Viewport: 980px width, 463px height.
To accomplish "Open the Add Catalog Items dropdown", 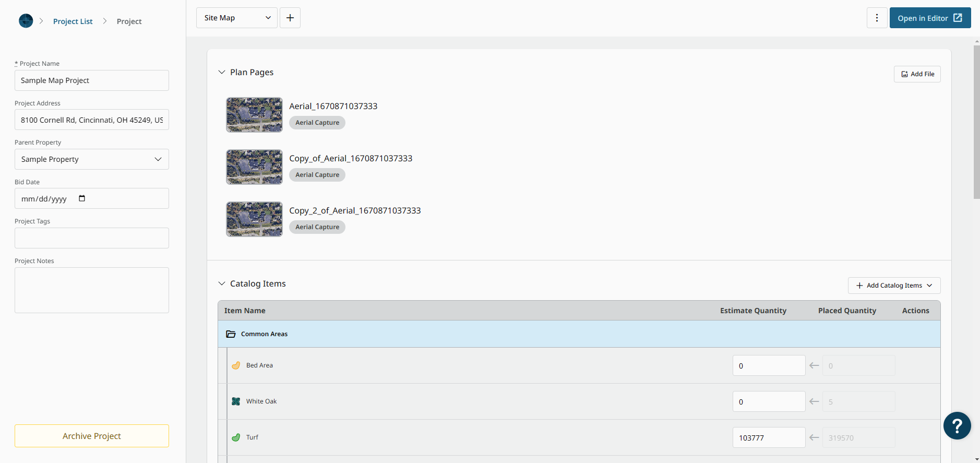I will [x=894, y=286].
